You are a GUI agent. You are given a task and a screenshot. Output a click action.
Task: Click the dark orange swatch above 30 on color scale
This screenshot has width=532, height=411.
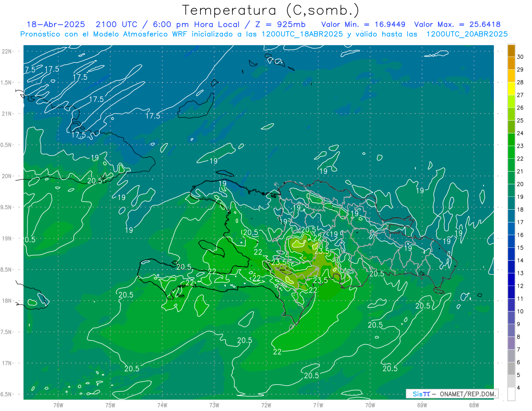point(511,50)
